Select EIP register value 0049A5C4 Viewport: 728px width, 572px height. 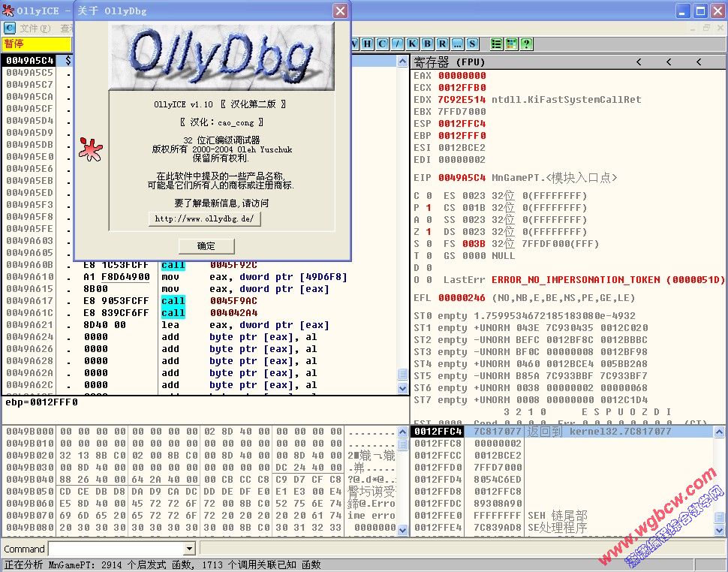(462, 178)
